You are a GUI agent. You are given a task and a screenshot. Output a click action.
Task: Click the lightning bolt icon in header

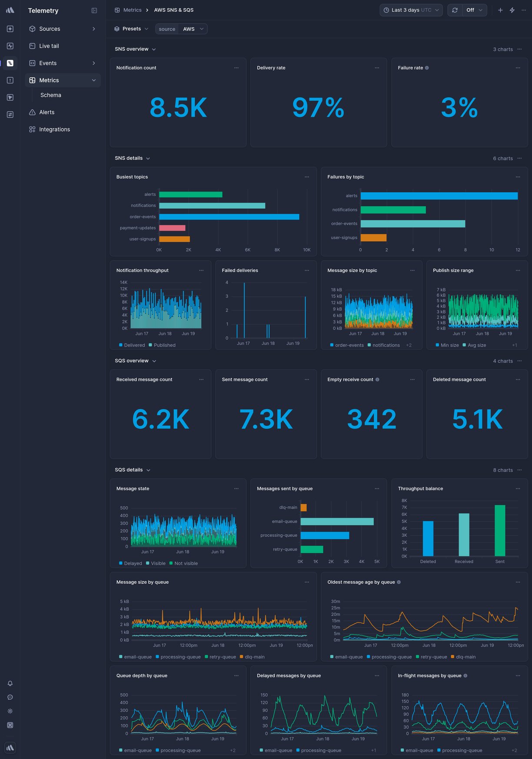click(512, 10)
